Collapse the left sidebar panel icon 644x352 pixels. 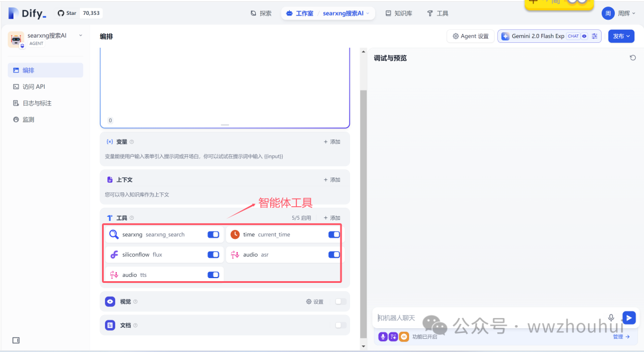[16, 340]
